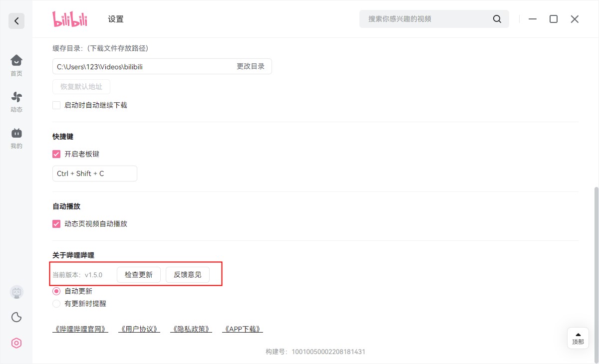Maximize the bilibili window

click(554, 19)
